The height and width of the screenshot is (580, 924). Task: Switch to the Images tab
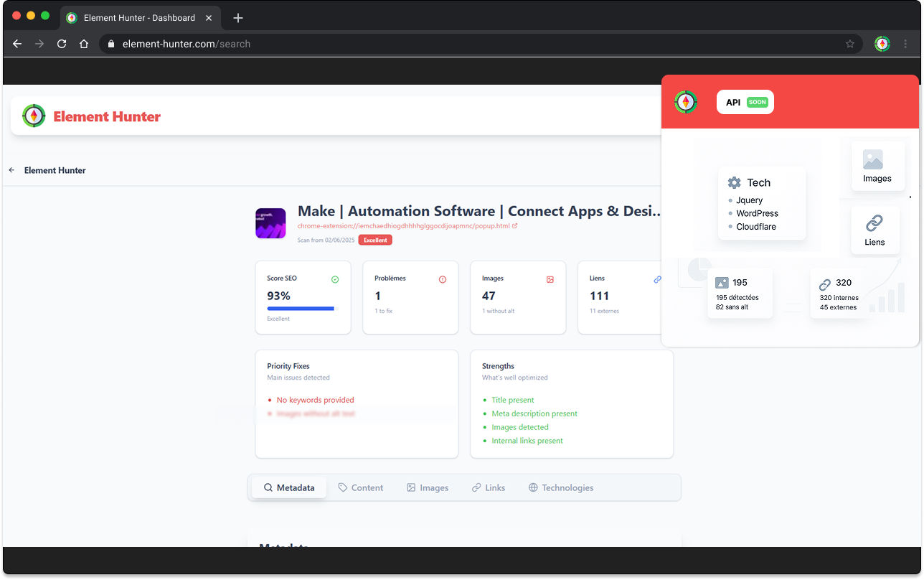point(428,487)
